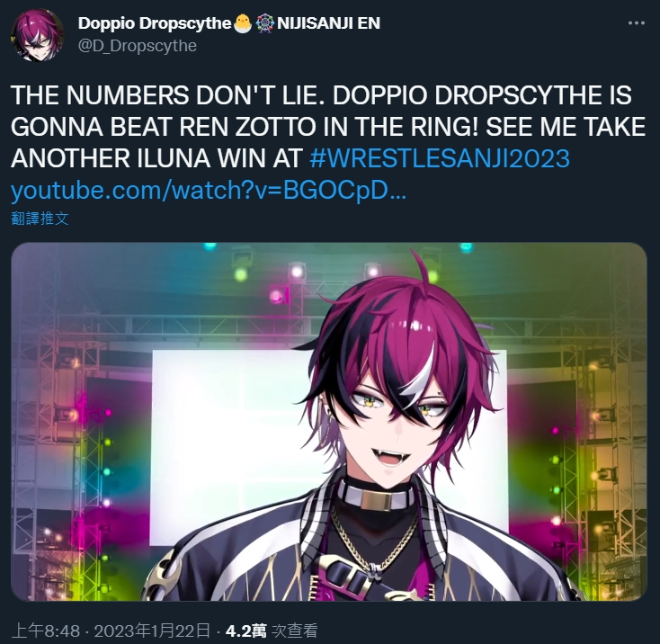660x644 pixels.
Task: Click the tweet text body
Action: [329, 142]
